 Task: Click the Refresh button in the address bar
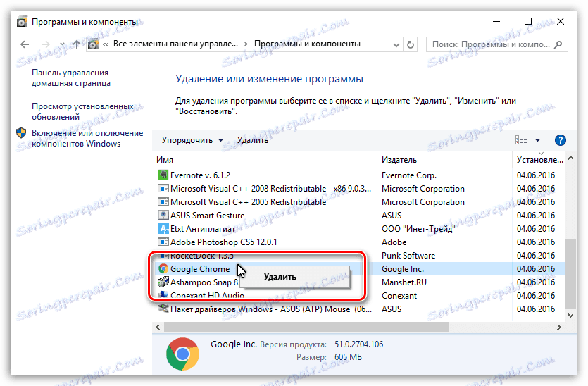pos(411,44)
